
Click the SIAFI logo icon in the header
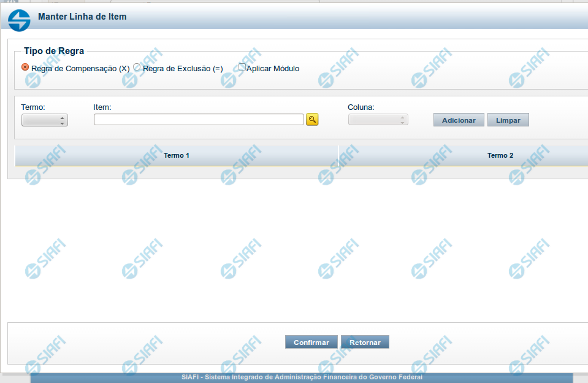19,20
